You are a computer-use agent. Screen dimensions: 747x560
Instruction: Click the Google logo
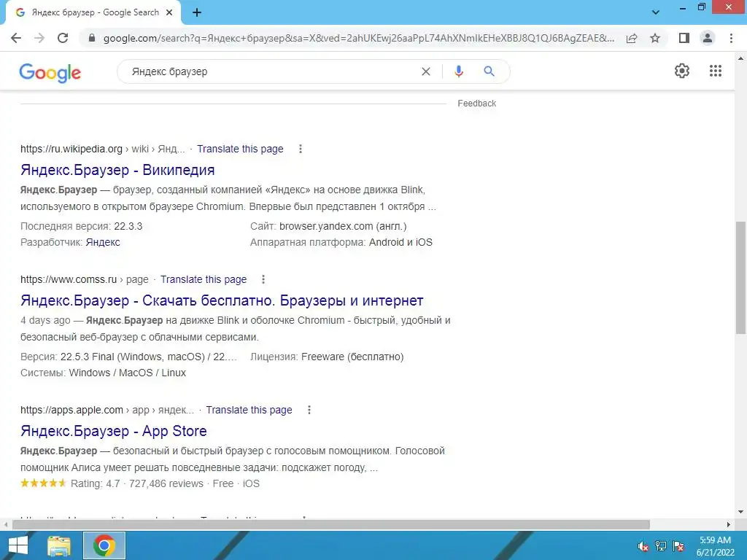point(50,73)
